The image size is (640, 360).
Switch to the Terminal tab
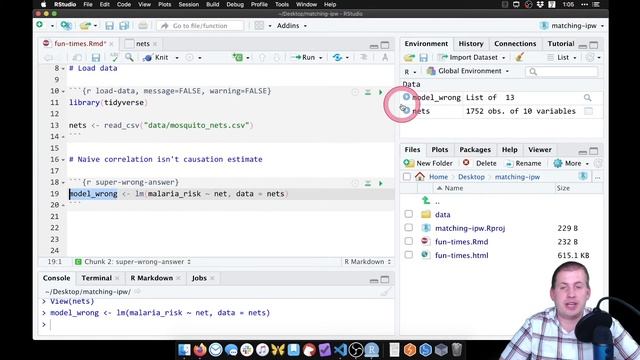click(96, 278)
